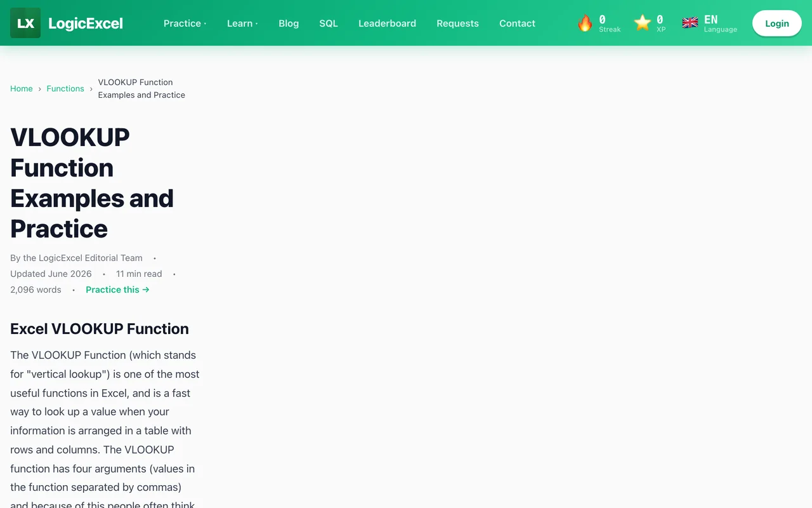
Task: Click the main page title heading
Action: coord(92,183)
